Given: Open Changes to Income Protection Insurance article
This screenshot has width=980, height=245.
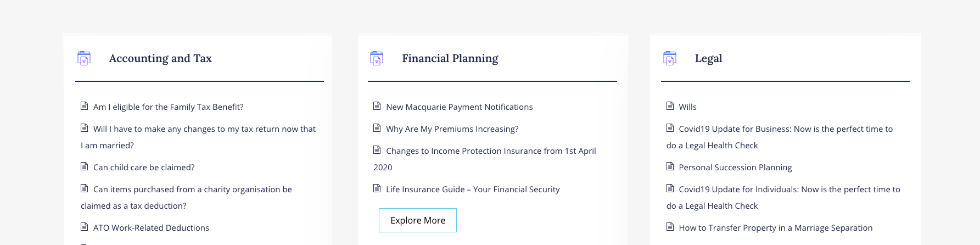Looking at the screenshot, I should tap(490, 151).
